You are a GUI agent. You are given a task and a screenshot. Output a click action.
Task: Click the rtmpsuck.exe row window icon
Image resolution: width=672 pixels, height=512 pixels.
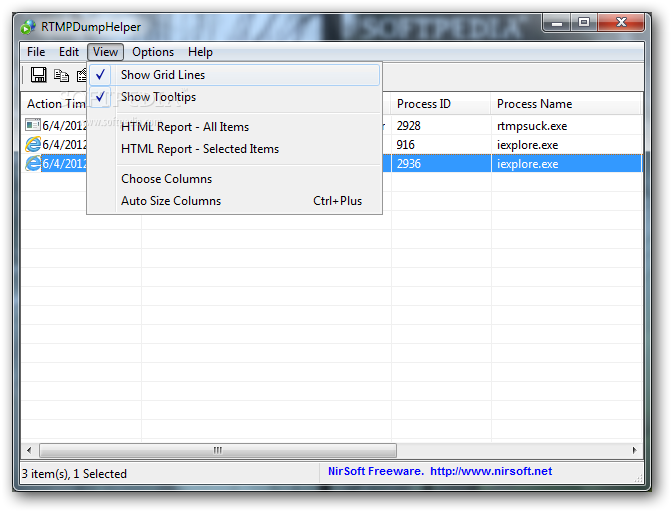click(x=33, y=125)
